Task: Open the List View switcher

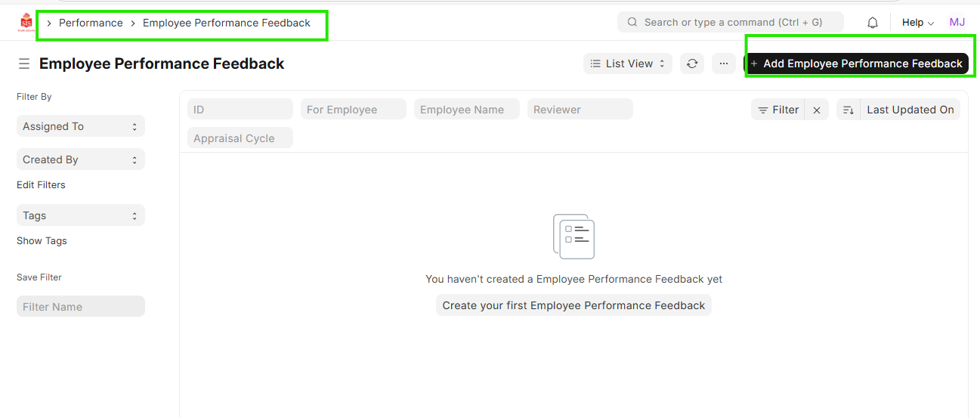Action: (627, 64)
